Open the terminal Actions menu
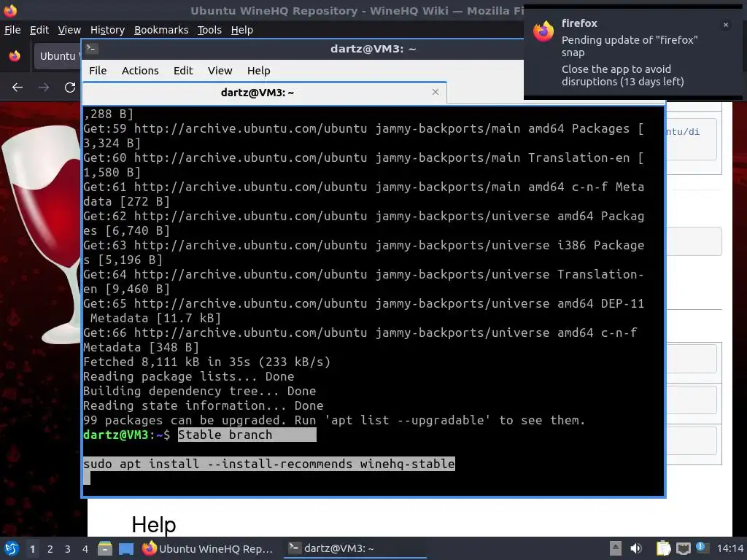747x560 pixels. pos(140,71)
